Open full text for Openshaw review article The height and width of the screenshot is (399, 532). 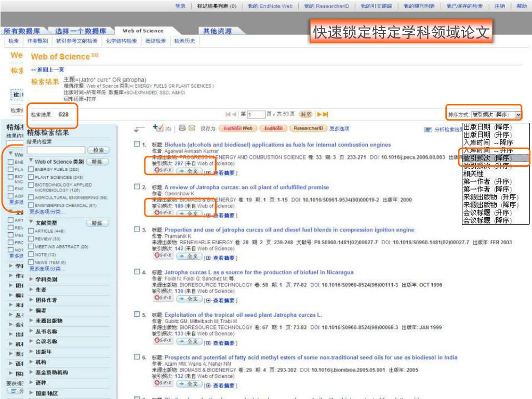pyautogui.click(x=189, y=214)
